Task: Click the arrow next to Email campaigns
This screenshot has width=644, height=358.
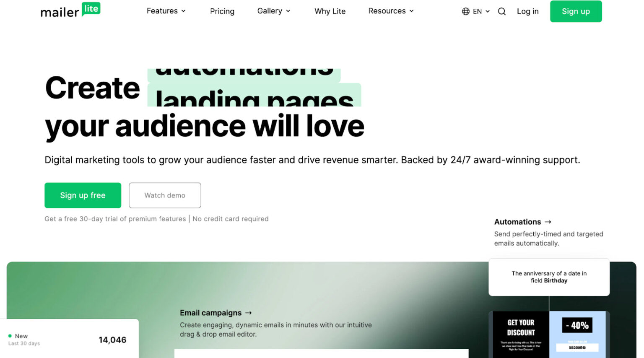Action: click(x=248, y=313)
